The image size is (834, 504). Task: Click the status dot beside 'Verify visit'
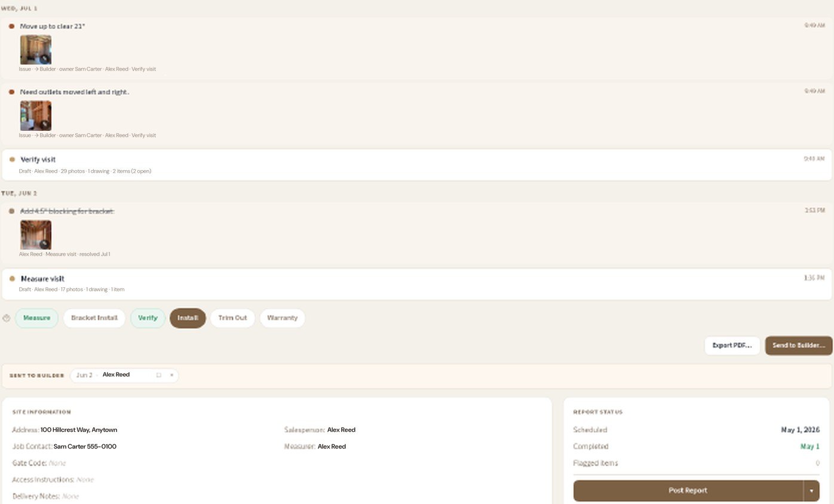(12, 159)
